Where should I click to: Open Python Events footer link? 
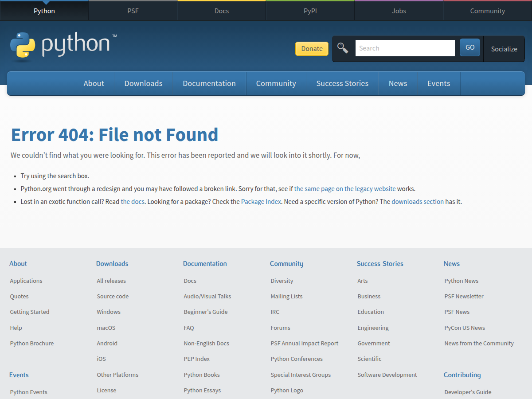click(x=29, y=392)
